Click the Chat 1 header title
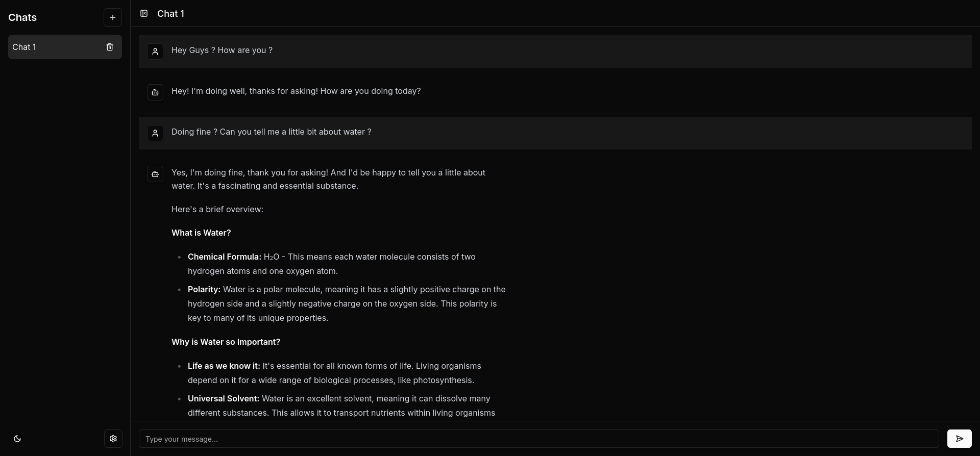The height and width of the screenshot is (456, 980). (x=170, y=14)
